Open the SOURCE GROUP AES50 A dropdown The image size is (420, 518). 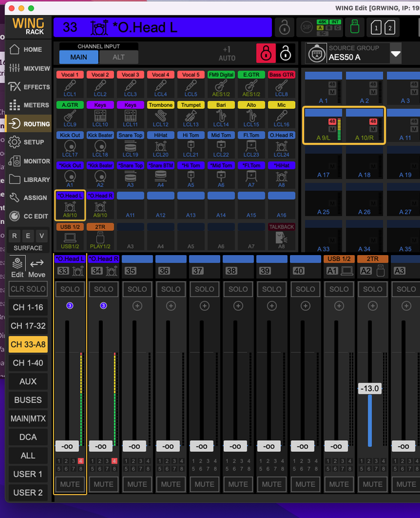tap(395, 54)
